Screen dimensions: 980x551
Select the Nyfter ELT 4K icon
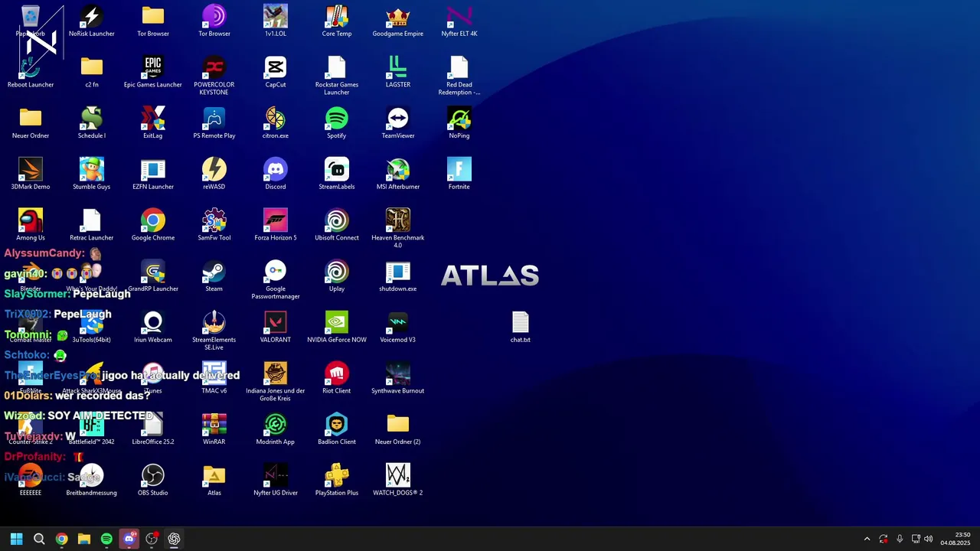459,21
